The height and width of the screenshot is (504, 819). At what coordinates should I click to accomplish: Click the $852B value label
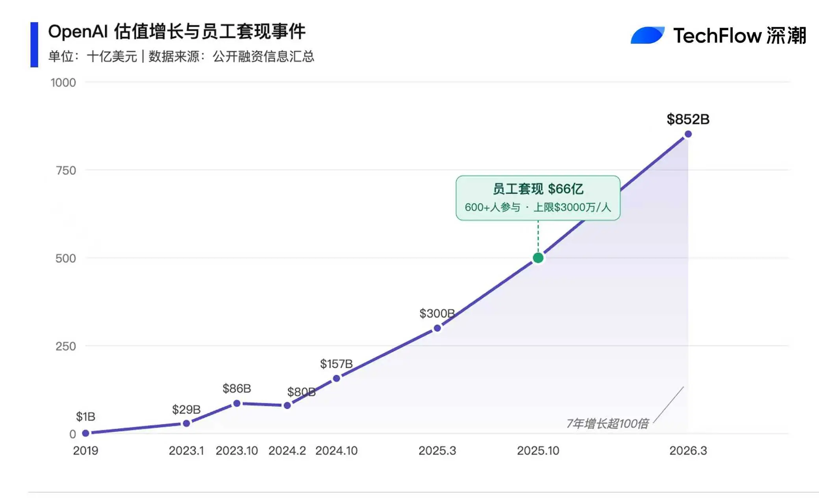pos(688,119)
